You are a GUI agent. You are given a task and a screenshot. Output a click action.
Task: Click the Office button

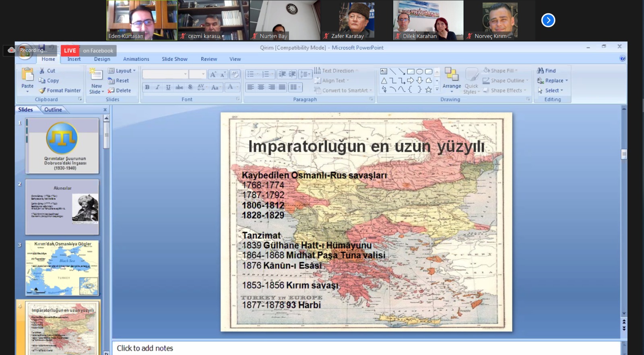(x=25, y=52)
